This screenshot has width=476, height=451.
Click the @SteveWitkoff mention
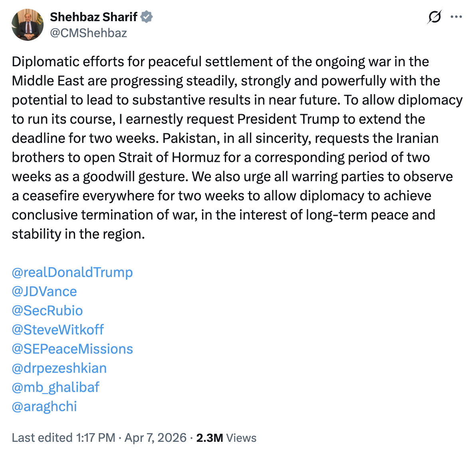pyautogui.click(x=58, y=330)
